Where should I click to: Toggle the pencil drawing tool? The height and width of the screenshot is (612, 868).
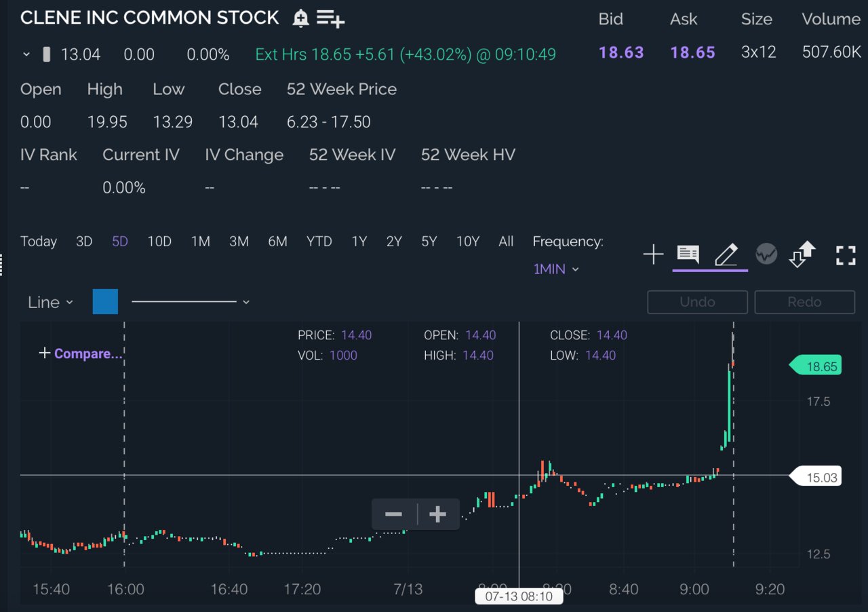pos(726,255)
